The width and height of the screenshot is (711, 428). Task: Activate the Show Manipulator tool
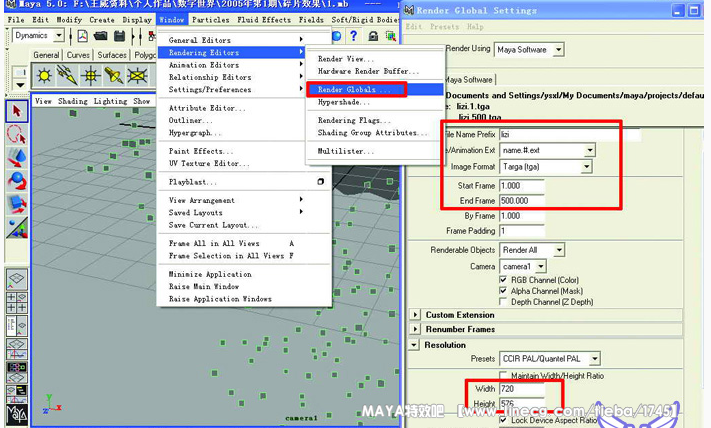[x=17, y=228]
